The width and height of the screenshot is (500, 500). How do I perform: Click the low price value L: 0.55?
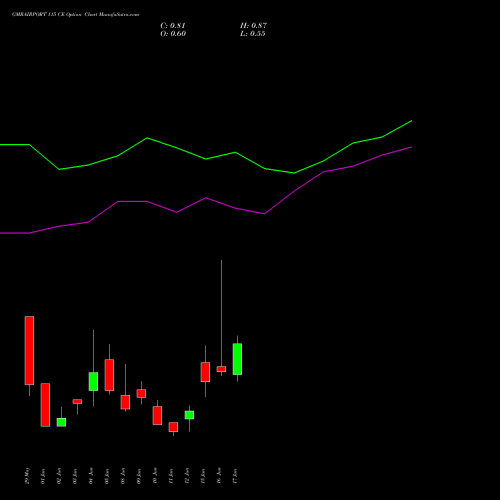[253, 34]
